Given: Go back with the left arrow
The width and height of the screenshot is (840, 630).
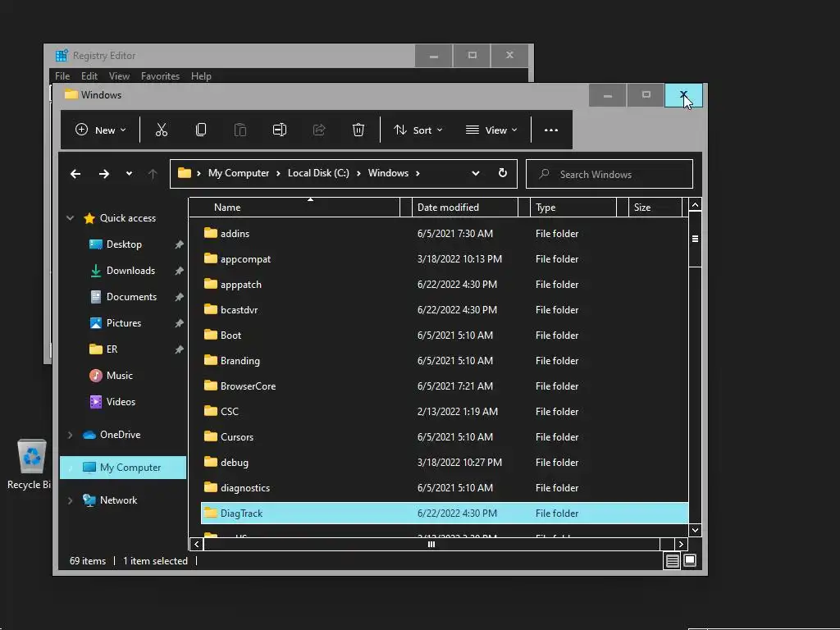Looking at the screenshot, I should pyautogui.click(x=75, y=174).
